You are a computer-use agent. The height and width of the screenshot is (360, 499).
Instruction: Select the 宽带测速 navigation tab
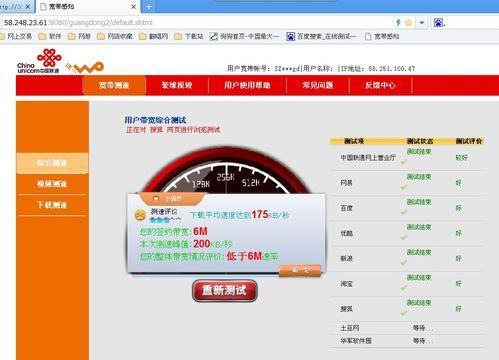pyautogui.click(x=114, y=85)
